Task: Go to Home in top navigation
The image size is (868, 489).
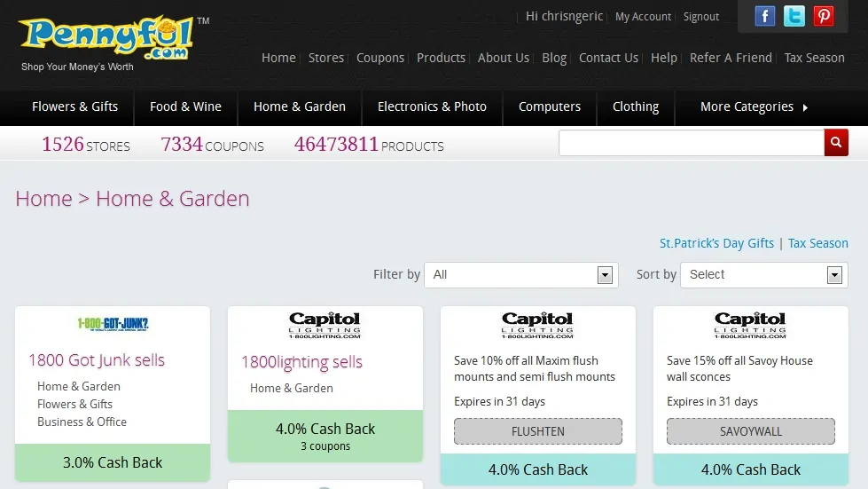Action: pos(278,58)
